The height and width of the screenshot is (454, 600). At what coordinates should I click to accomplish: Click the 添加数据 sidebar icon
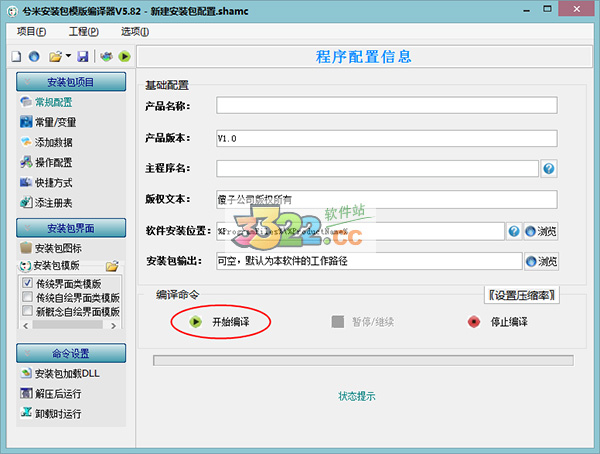26,142
